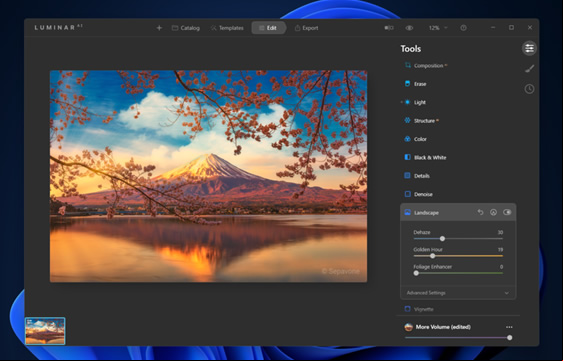The image size is (563, 361).
Task: Click the main photo canvas
Action: 208,176
